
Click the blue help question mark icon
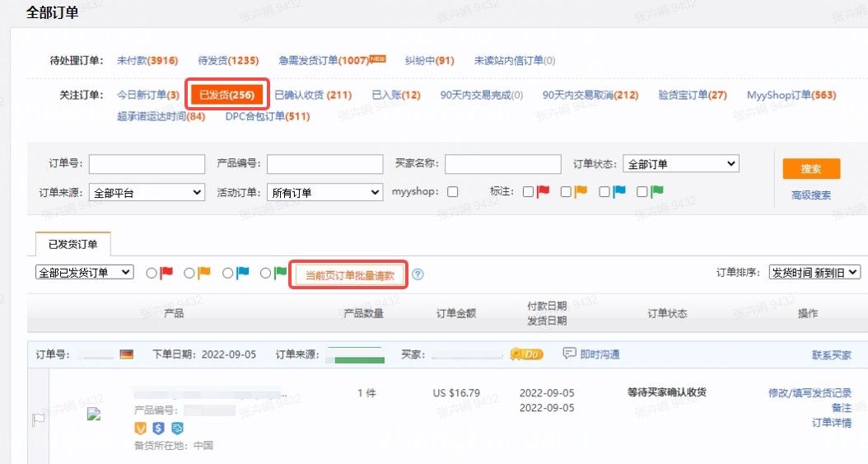click(x=418, y=274)
